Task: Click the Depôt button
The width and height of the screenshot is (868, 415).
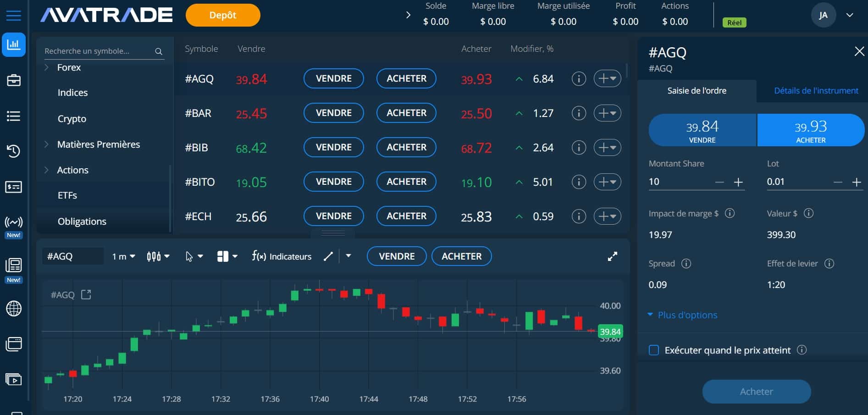Action: [223, 15]
